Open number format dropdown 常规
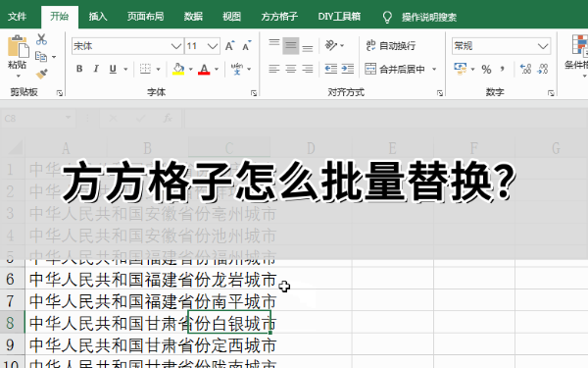This screenshot has height=368, width=588. point(543,46)
